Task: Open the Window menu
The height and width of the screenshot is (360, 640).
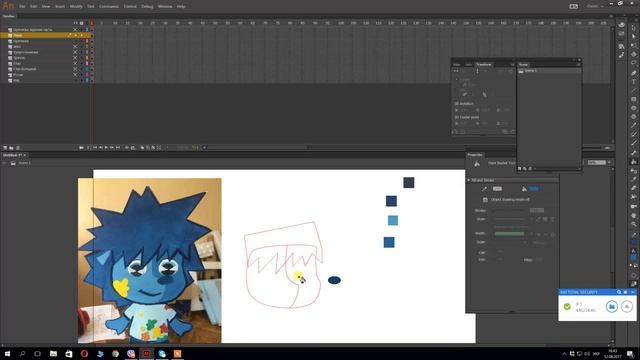Action: point(165,7)
